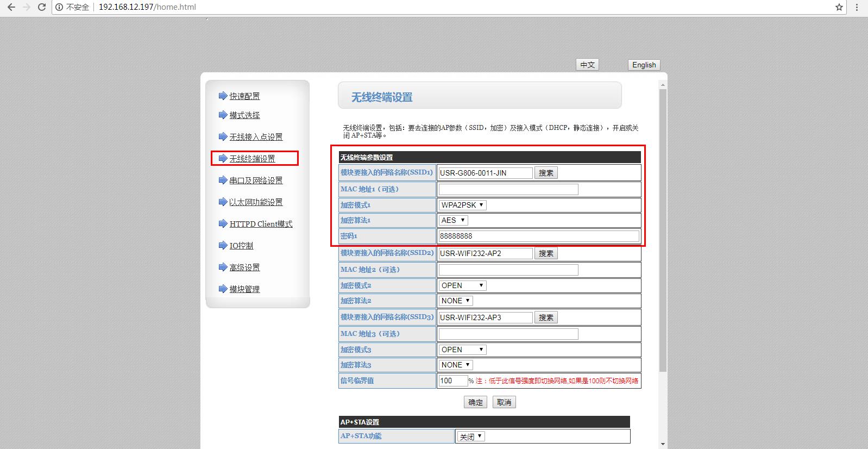This screenshot has width=868, height=449.
Task: Open the AP+STA功能 dropdown
Action: point(470,436)
